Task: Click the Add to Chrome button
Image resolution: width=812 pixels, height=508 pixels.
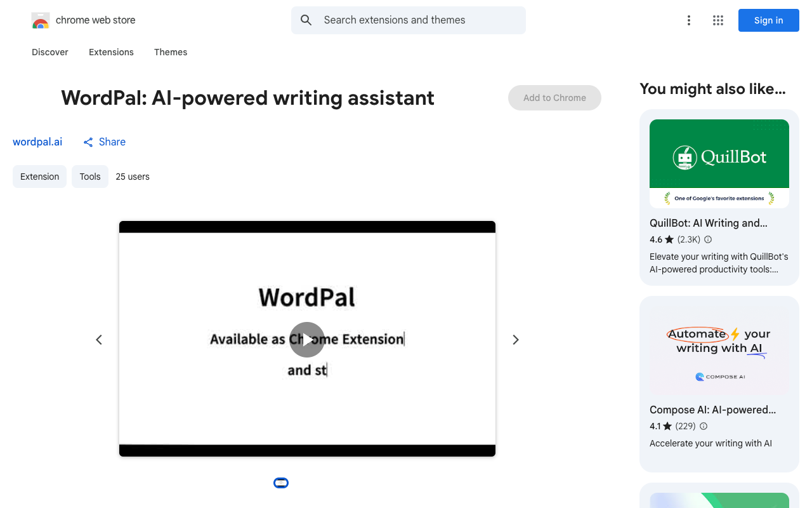Action: coord(554,98)
